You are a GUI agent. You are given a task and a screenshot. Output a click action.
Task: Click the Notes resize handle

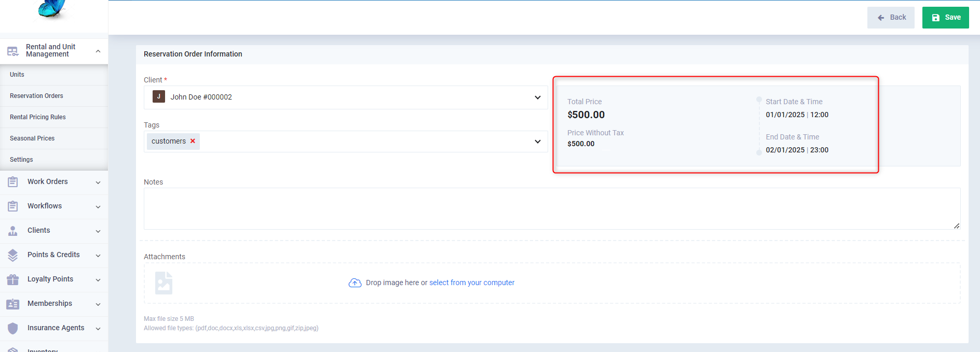pos(957,226)
